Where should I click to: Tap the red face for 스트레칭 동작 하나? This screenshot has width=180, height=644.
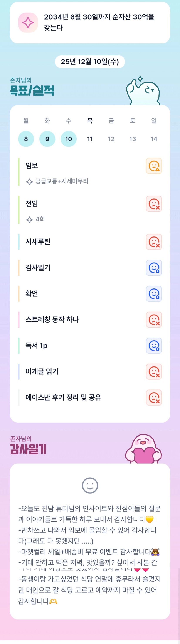point(154,320)
